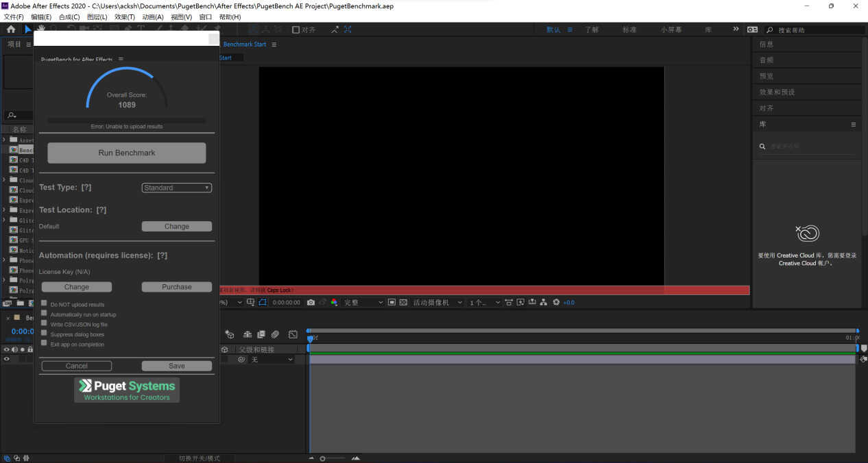This screenshot has width=868, height=463.
Task: Click the blue snap-bounds icon next to the wand
Action: pos(348,29)
